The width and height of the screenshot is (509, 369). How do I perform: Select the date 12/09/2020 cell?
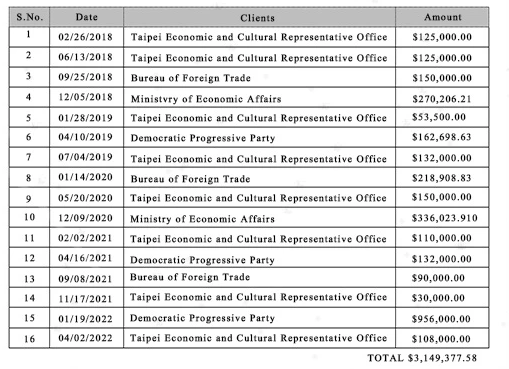pyautogui.click(x=86, y=218)
